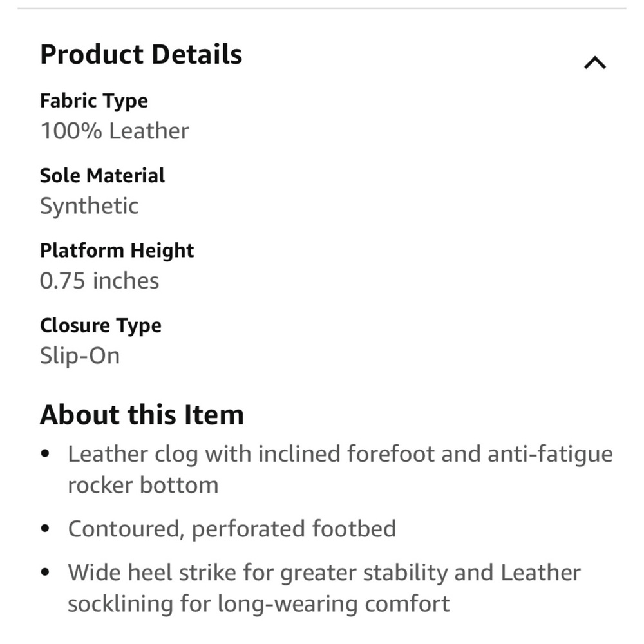Select the Platform Height label
The width and height of the screenshot is (644, 644).
pyautogui.click(x=117, y=251)
